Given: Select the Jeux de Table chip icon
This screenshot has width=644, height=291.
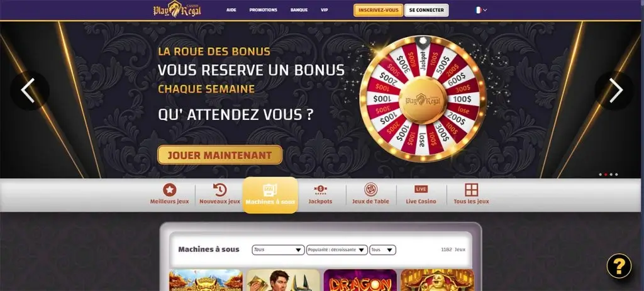Looking at the screenshot, I should click(x=371, y=190).
